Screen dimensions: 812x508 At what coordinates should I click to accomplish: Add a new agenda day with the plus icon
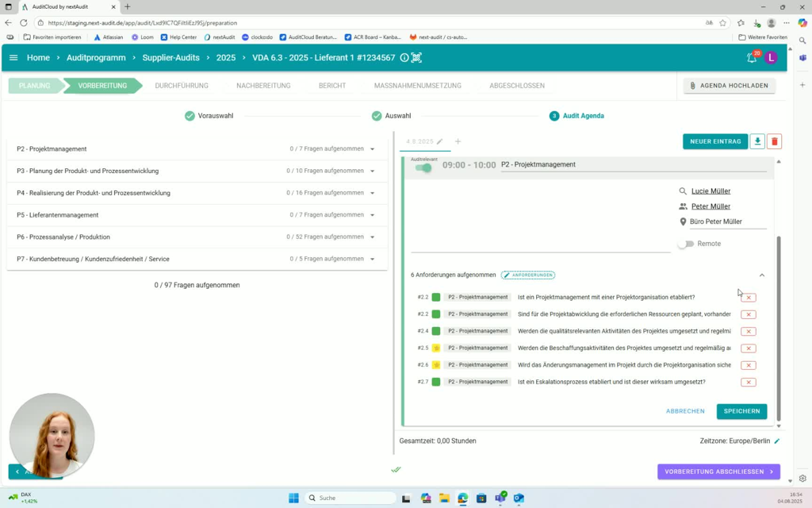click(458, 141)
